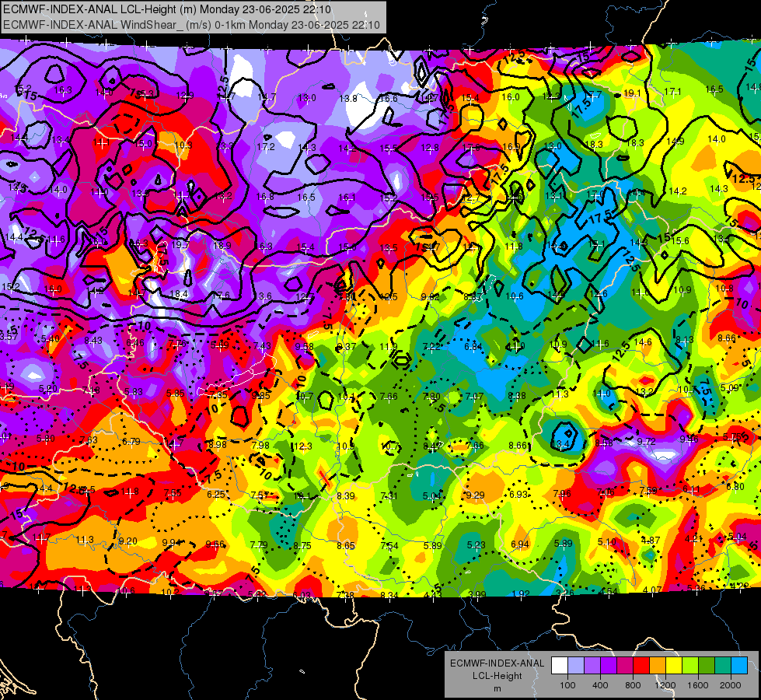Screen dimensions: 761x700
Task: Click the pale lavender legend swatch above 100
Action: click(x=576, y=666)
